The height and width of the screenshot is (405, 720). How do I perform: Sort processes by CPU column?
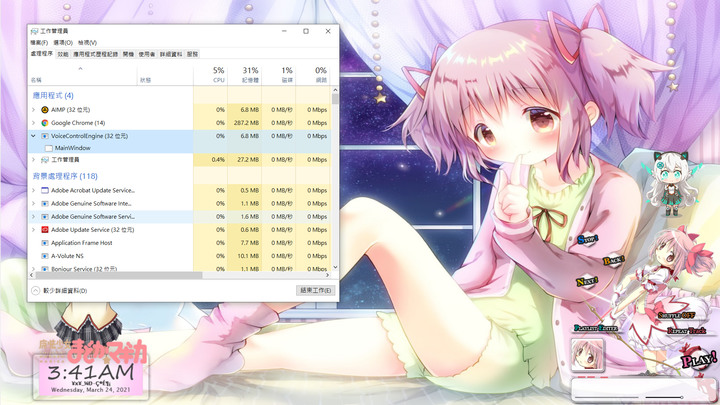[211, 74]
